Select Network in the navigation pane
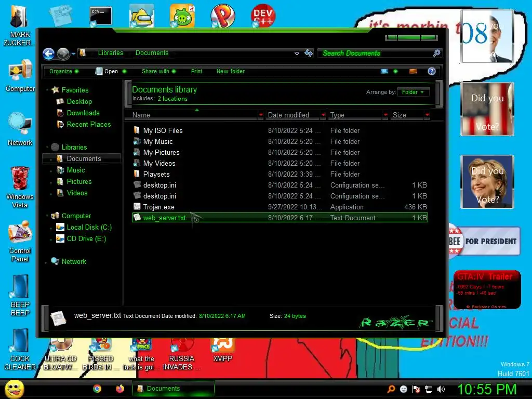Viewport: 532px width, 399px height. coord(74,262)
